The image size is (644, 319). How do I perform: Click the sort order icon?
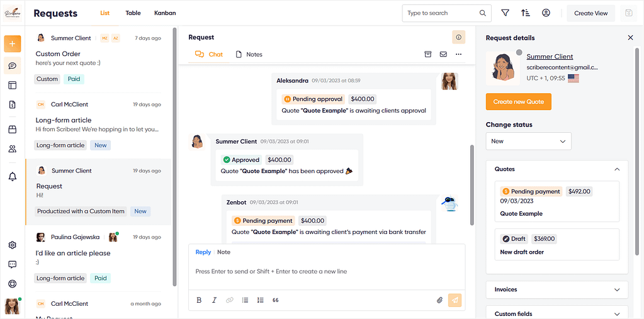point(525,13)
